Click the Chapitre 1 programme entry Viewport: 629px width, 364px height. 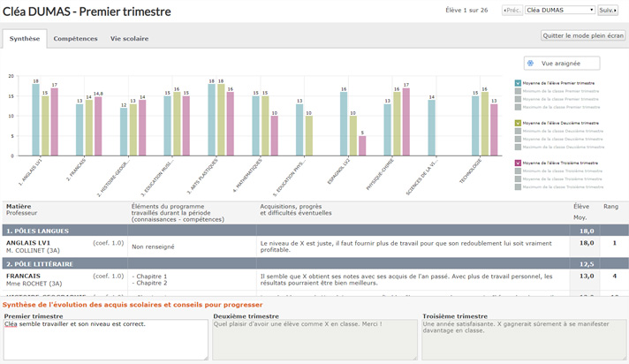(x=149, y=277)
